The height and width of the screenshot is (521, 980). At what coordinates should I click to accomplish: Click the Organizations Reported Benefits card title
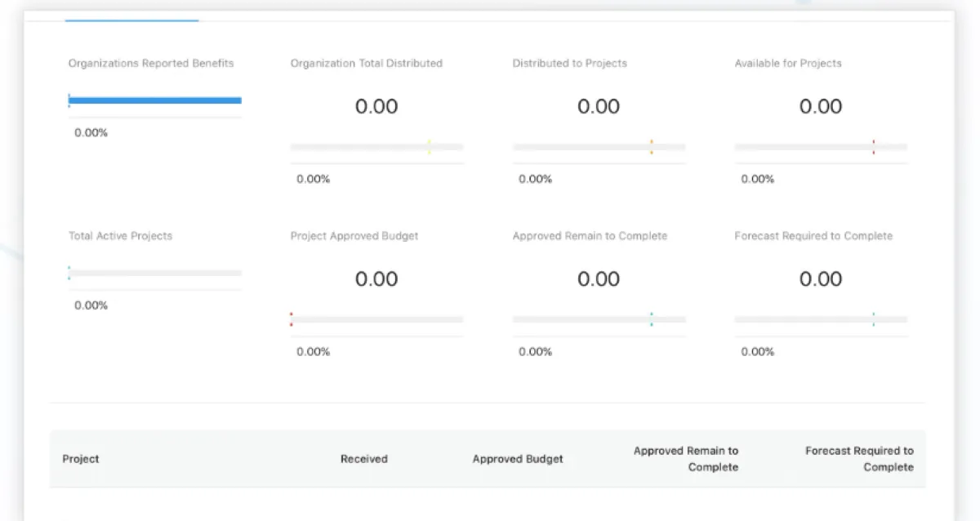pos(151,63)
